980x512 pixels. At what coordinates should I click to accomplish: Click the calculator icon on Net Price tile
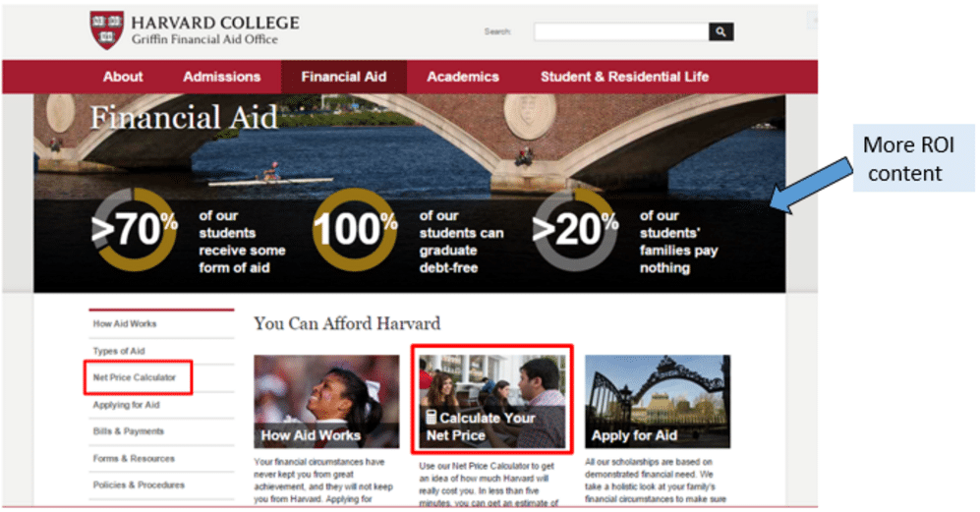click(432, 417)
